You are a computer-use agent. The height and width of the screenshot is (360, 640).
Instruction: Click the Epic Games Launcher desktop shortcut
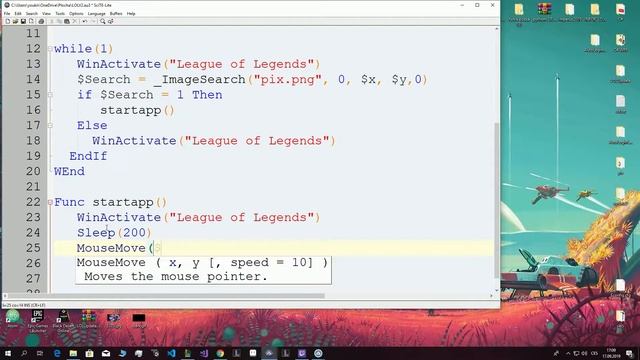[38, 321]
